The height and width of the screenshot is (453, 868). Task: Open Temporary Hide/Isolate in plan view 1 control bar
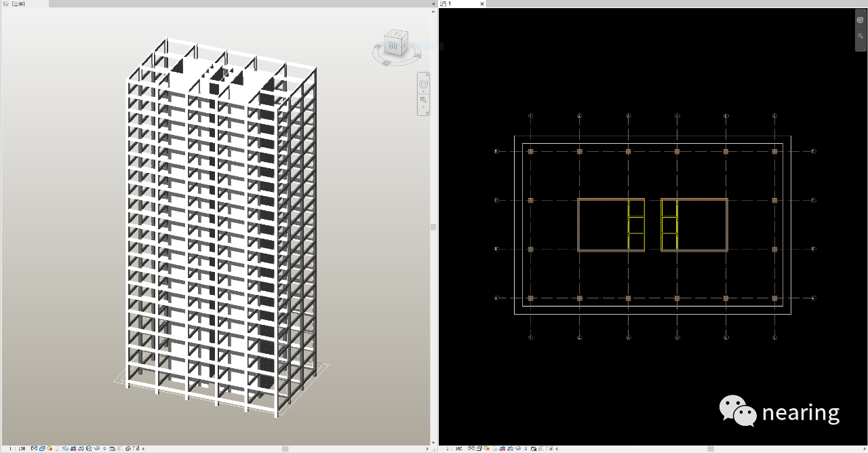point(517,448)
